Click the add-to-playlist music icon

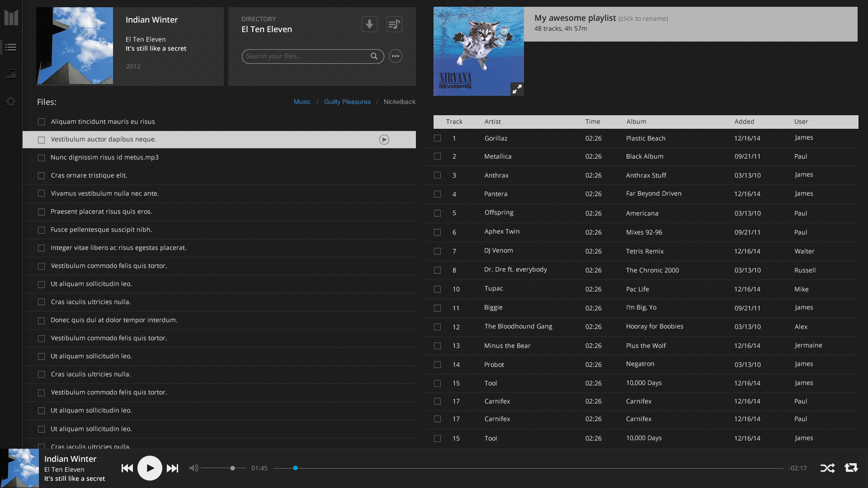[x=394, y=24]
